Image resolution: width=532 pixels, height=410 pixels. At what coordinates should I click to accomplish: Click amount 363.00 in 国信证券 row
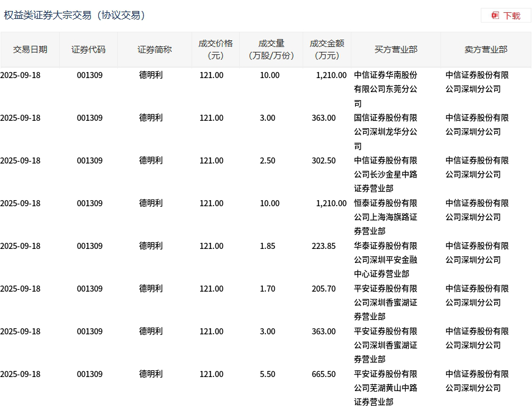coord(324,118)
